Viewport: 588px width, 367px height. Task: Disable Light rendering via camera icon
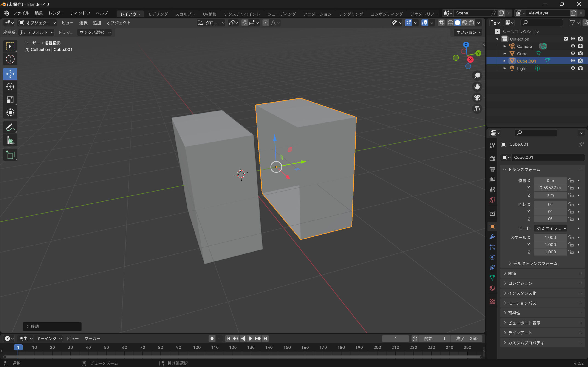pos(580,68)
